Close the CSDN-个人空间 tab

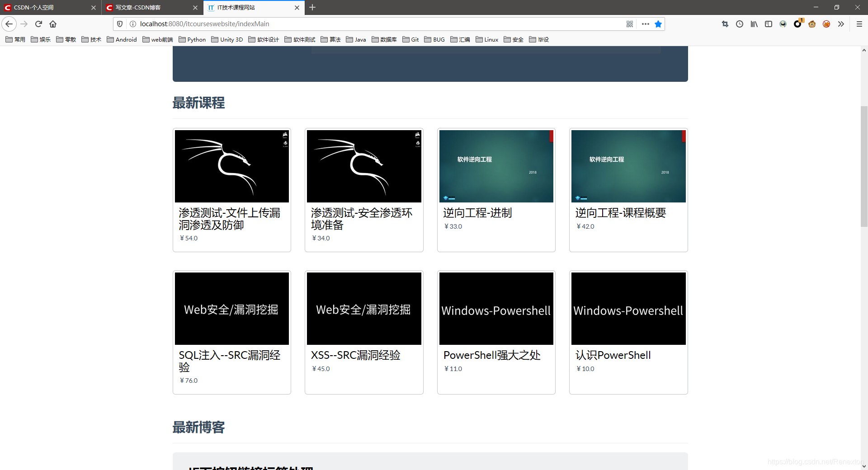94,8
